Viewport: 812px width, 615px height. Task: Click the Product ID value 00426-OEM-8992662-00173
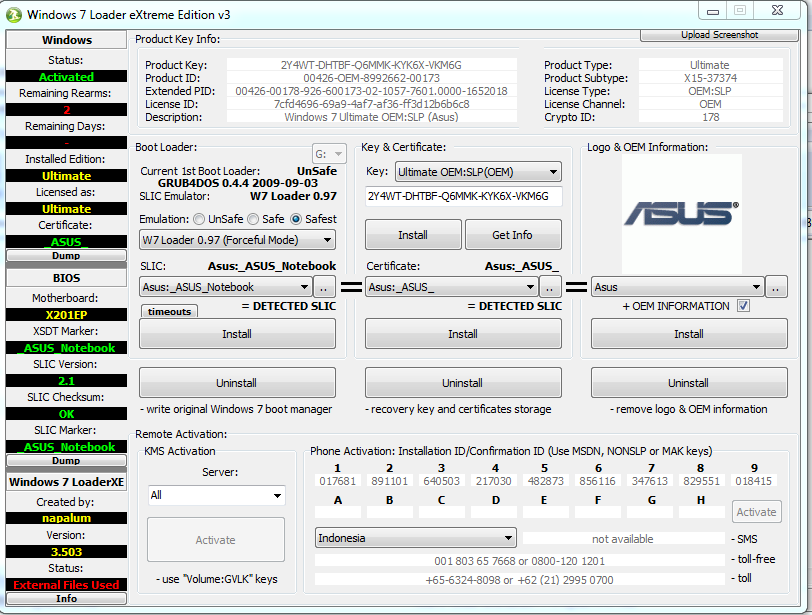(371, 78)
